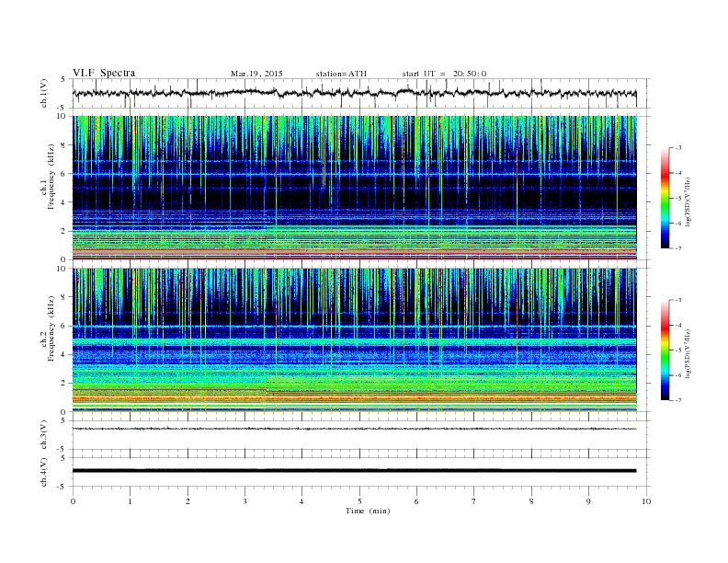Click the "VLF Spectra" title text
The width and height of the screenshot is (728, 563).
[x=104, y=73]
